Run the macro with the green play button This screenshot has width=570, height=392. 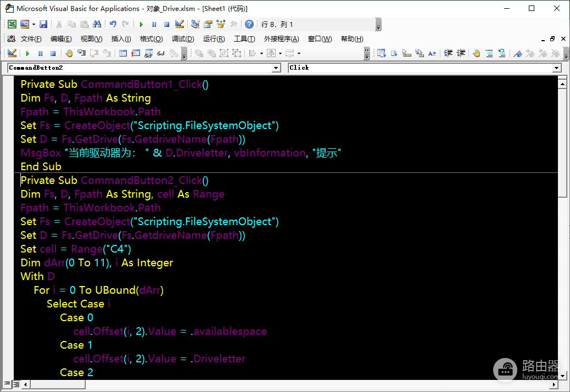[141, 24]
